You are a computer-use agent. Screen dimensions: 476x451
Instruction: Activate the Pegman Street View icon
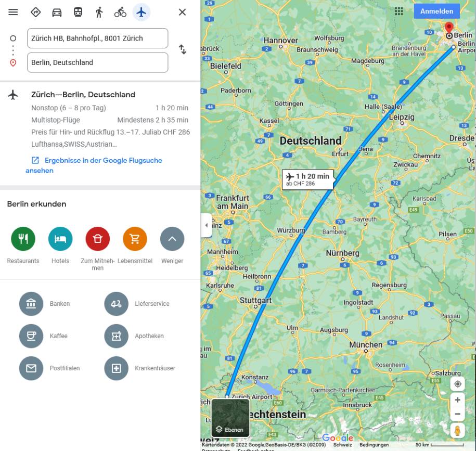pos(457,431)
